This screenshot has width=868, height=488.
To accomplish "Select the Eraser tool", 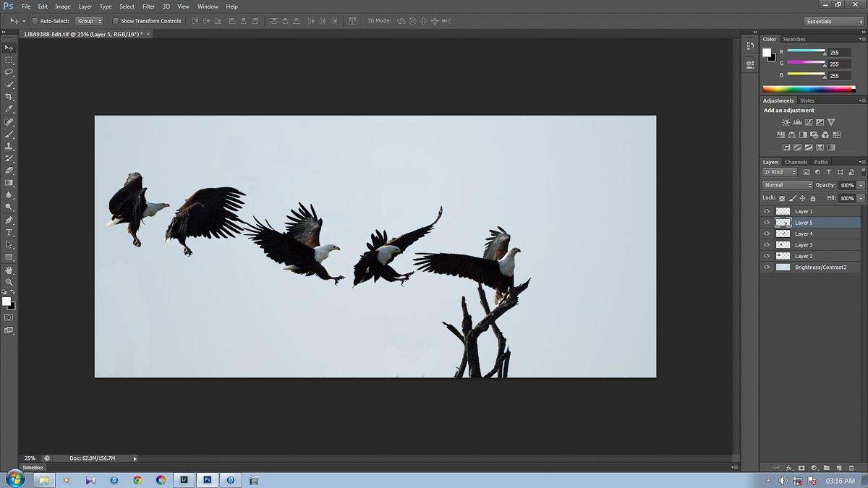I will point(9,171).
